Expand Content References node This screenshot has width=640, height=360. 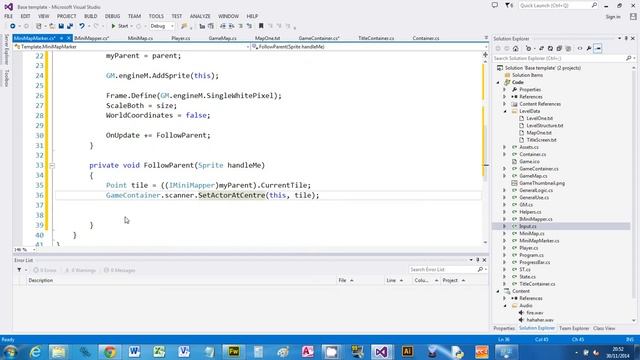(x=505, y=104)
